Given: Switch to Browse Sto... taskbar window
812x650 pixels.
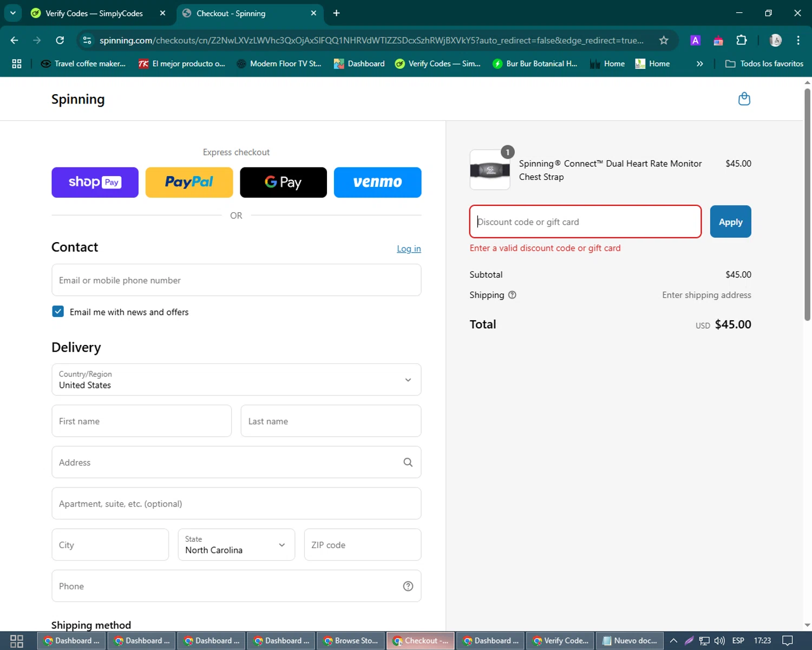Looking at the screenshot, I should coord(351,641).
